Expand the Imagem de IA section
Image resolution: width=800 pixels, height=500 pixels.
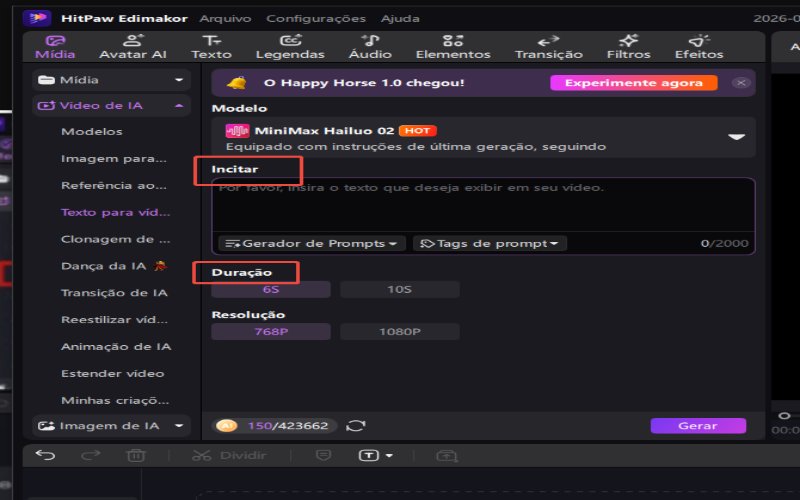(111, 426)
